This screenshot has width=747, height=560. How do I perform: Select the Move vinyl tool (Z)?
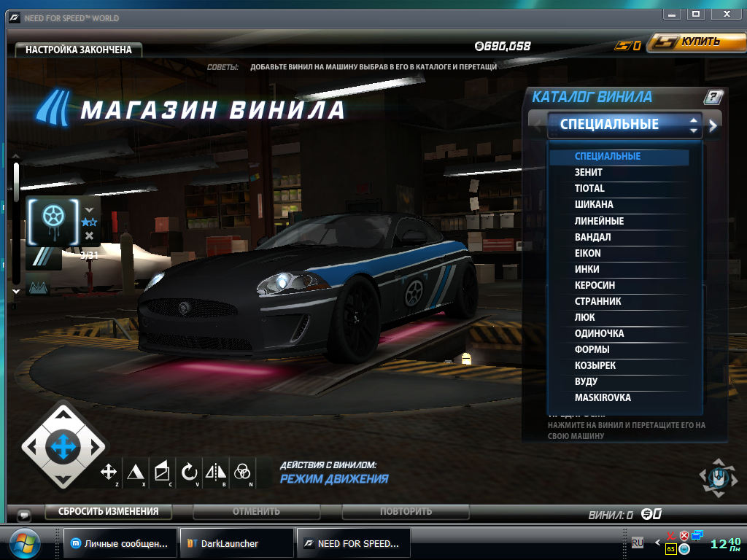[x=109, y=472]
